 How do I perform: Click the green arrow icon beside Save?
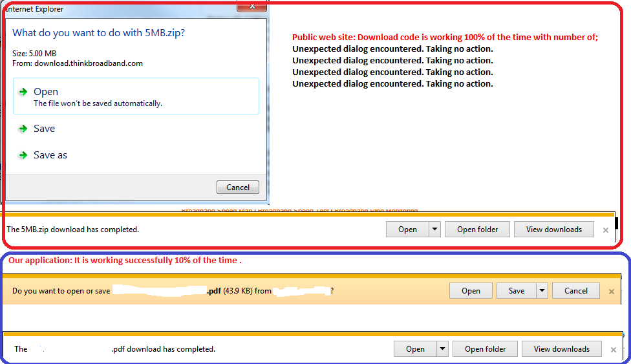23,129
